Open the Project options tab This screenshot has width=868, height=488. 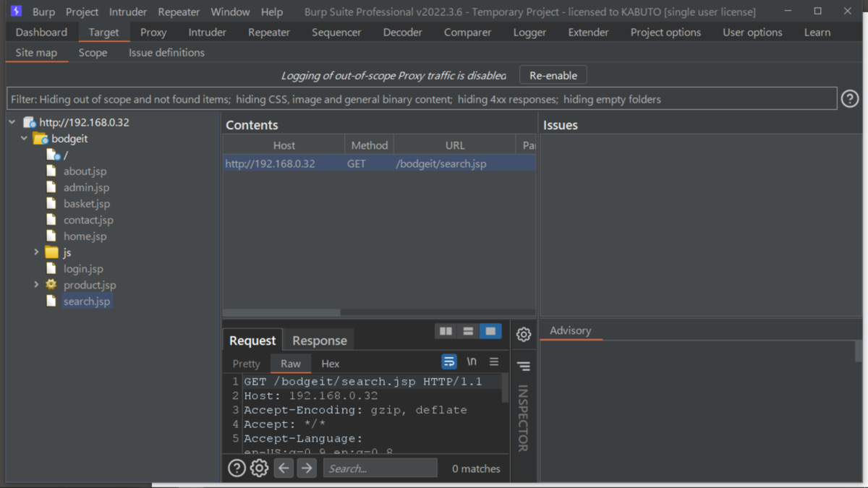(665, 33)
